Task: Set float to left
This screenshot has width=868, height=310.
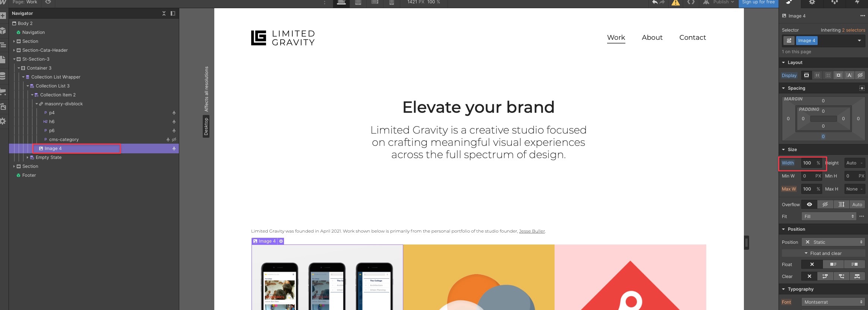Action: pyautogui.click(x=833, y=264)
